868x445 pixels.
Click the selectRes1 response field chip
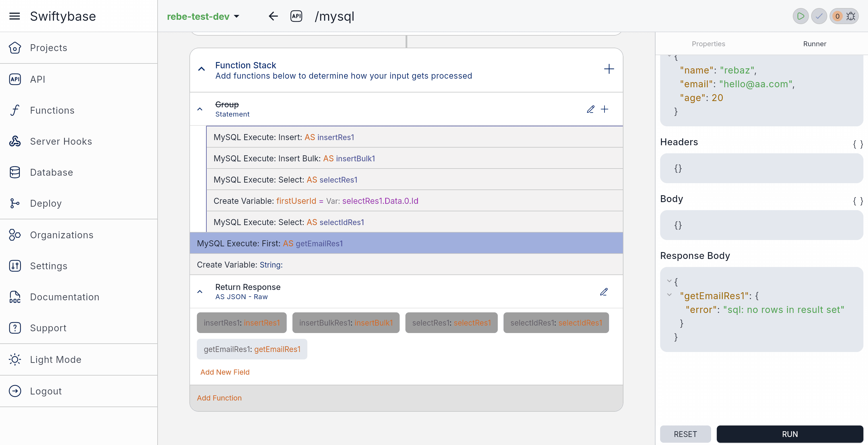451,323
